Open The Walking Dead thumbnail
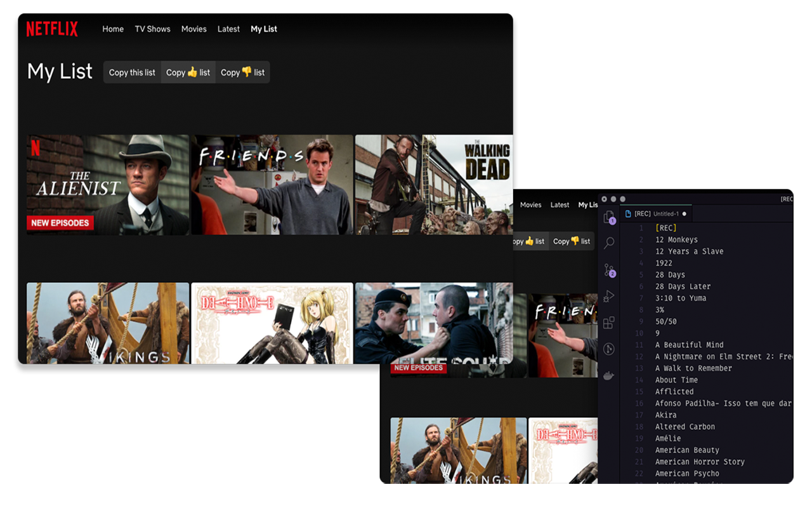This screenshot has height=508, width=812. 434,184
